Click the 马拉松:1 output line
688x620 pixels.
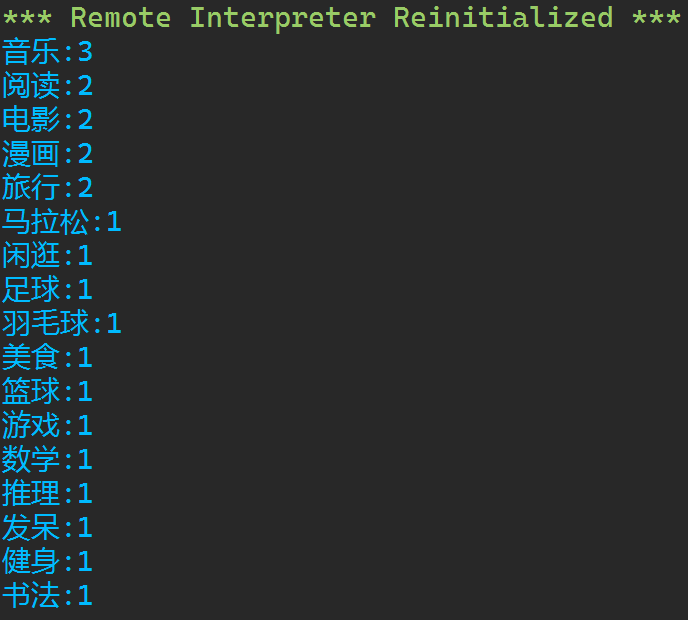coord(61,222)
